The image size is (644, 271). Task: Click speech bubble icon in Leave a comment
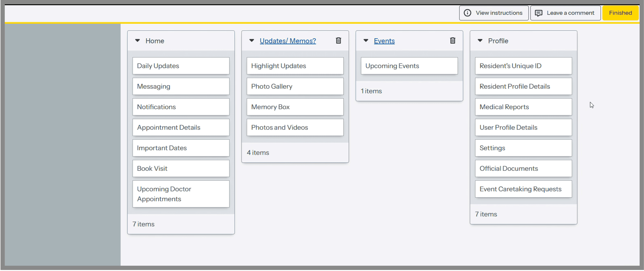click(538, 13)
